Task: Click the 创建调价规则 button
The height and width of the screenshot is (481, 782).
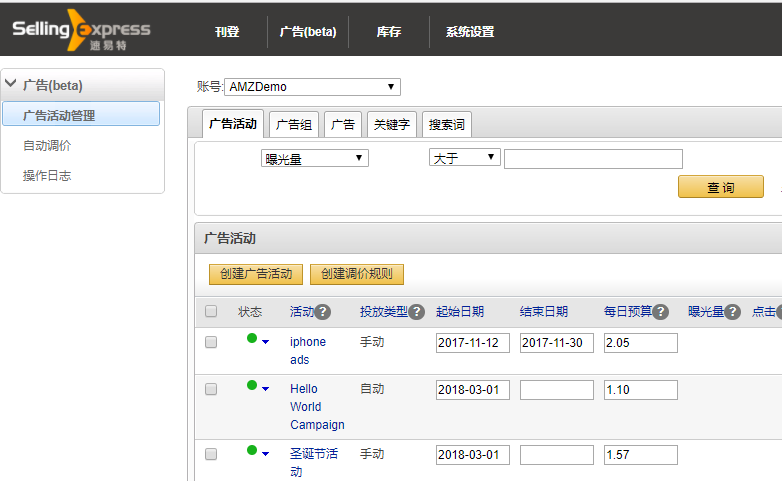Action: pos(357,274)
